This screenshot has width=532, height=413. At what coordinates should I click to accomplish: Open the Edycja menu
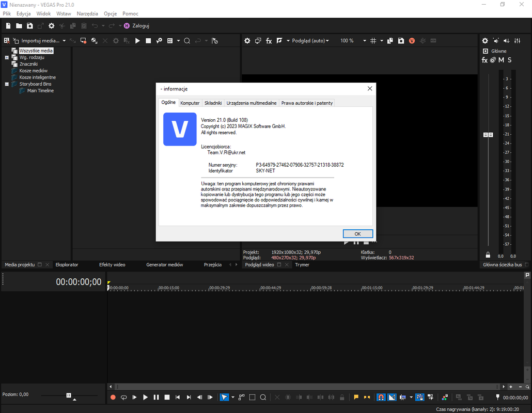[23, 13]
